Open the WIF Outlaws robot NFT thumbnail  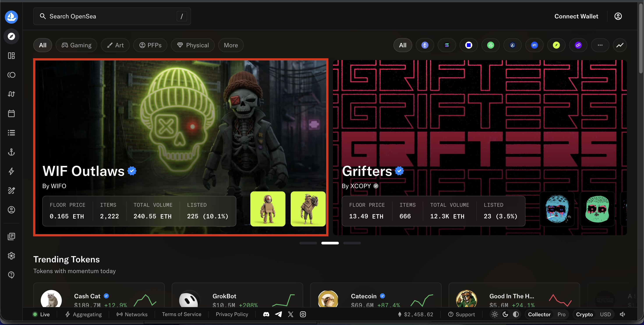pyautogui.click(x=268, y=209)
